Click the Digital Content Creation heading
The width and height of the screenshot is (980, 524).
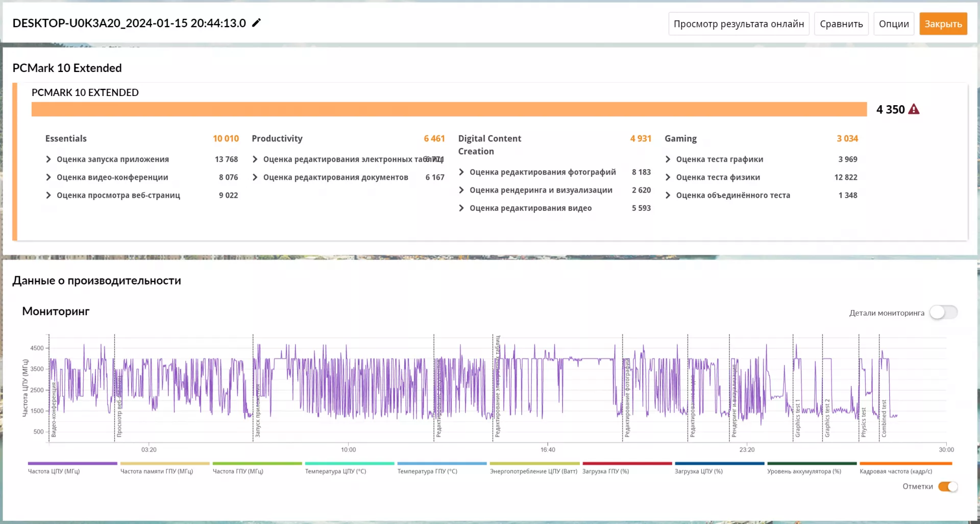tap(489, 145)
